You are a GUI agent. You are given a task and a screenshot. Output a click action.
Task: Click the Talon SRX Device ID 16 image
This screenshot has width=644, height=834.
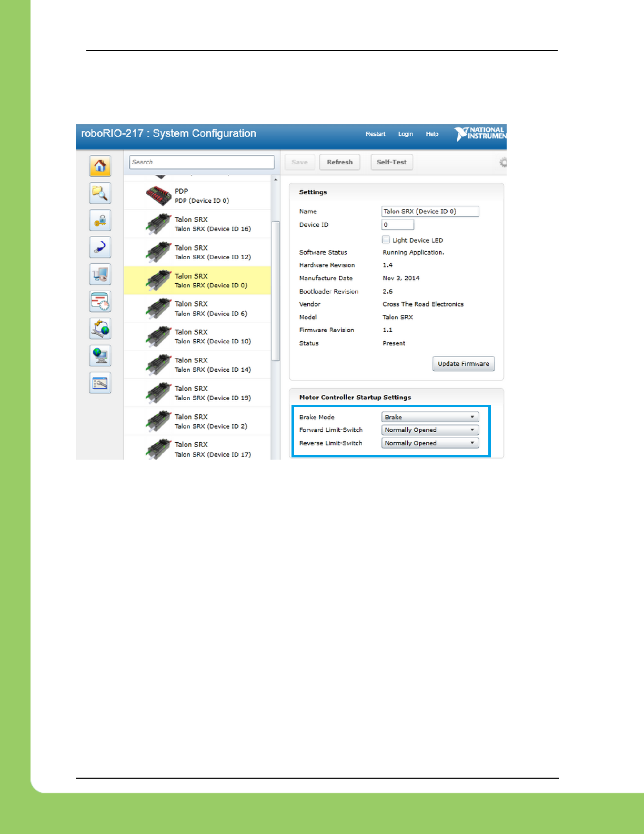tap(159, 224)
